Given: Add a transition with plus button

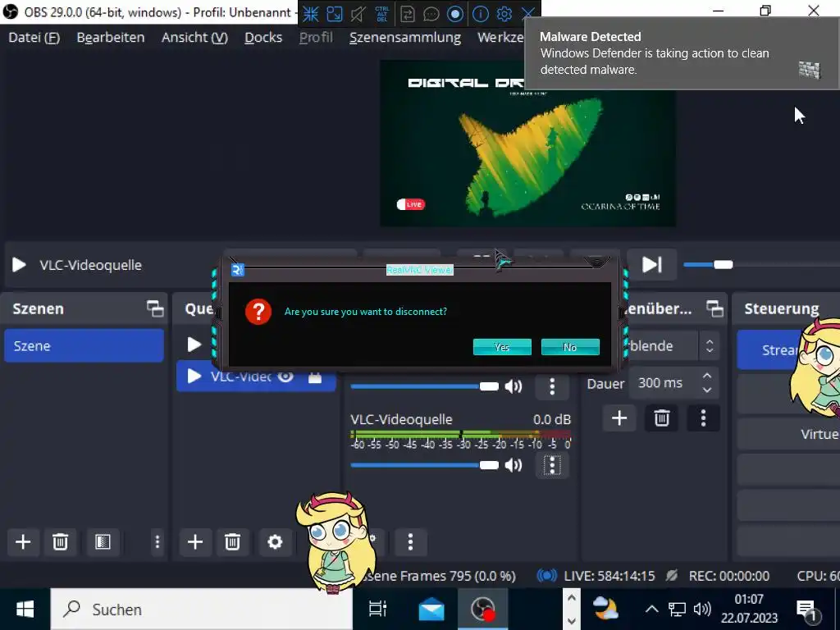Looking at the screenshot, I should [x=619, y=418].
